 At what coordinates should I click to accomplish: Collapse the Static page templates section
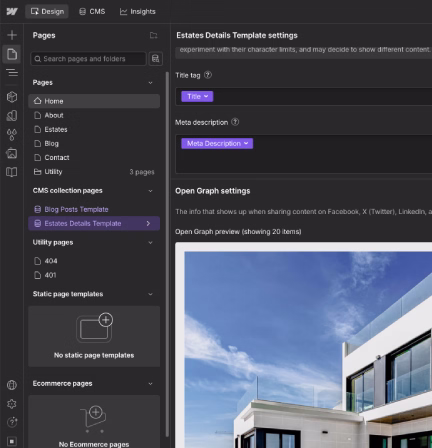click(x=150, y=294)
